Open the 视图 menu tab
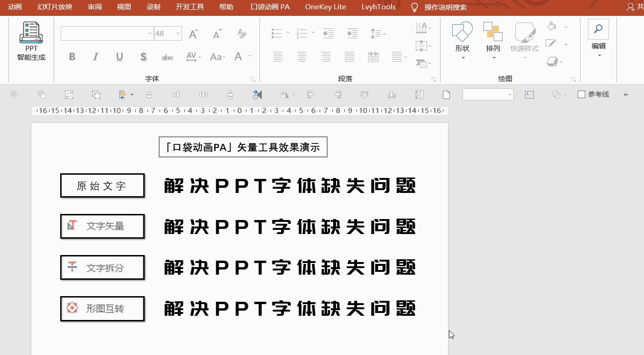The image size is (644, 355). [x=123, y=7]
